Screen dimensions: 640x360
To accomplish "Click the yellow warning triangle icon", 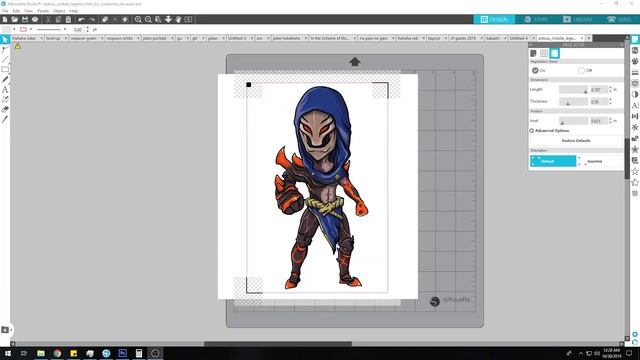I will pyautogui.click(x=18, y=47).
